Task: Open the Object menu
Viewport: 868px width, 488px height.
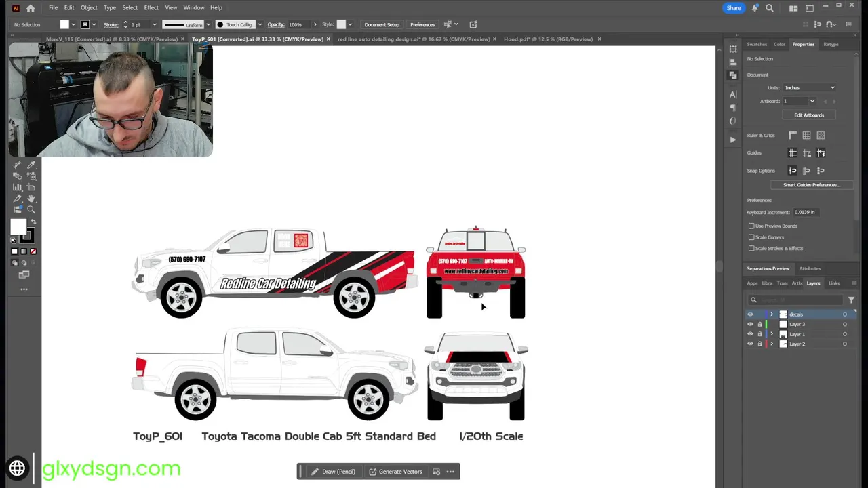Action: (89, 8)
